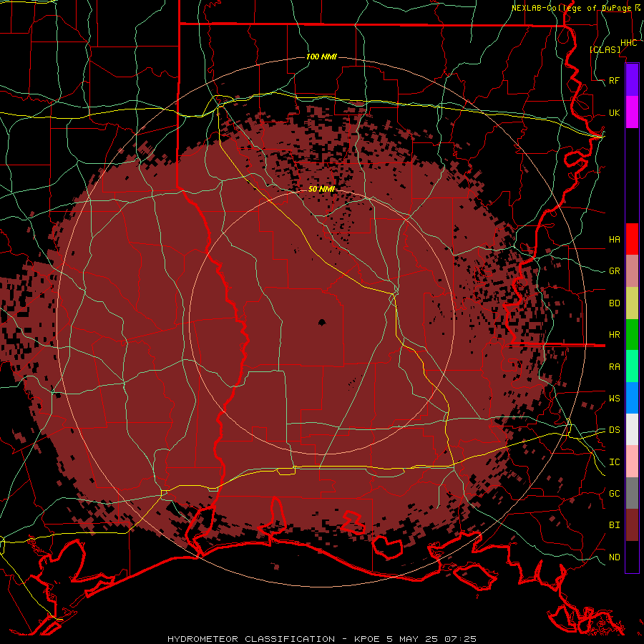Click the GC legend label
The height and width of the screenshot is (644, 644).
[x=615, y=494]
